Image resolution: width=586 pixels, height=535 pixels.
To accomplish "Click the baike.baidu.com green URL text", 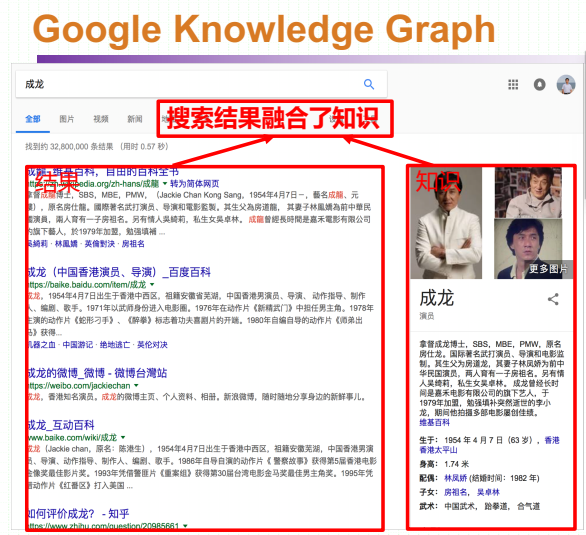I will click(x=87, y=285).
